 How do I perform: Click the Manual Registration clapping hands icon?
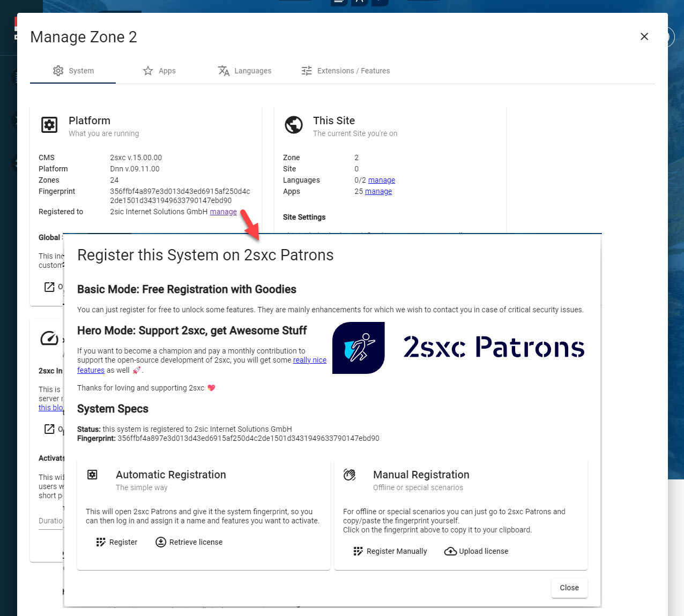[350, 475]
